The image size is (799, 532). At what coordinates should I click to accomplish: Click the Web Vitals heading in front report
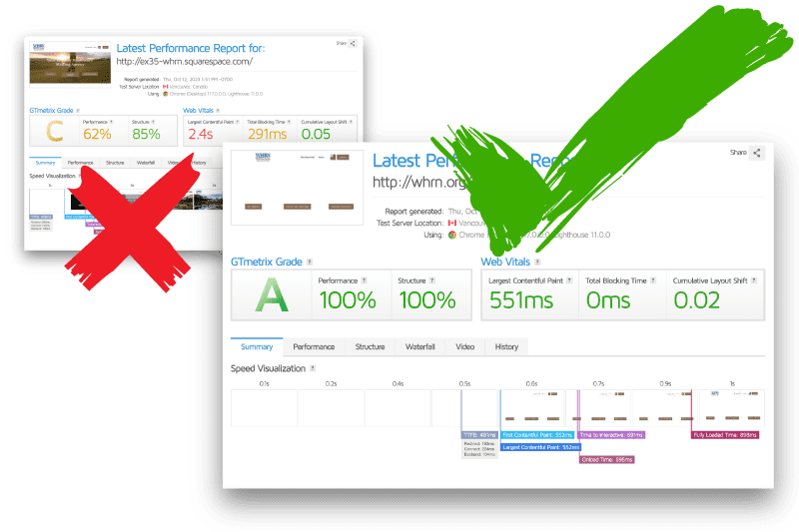(x=505, y=262)
